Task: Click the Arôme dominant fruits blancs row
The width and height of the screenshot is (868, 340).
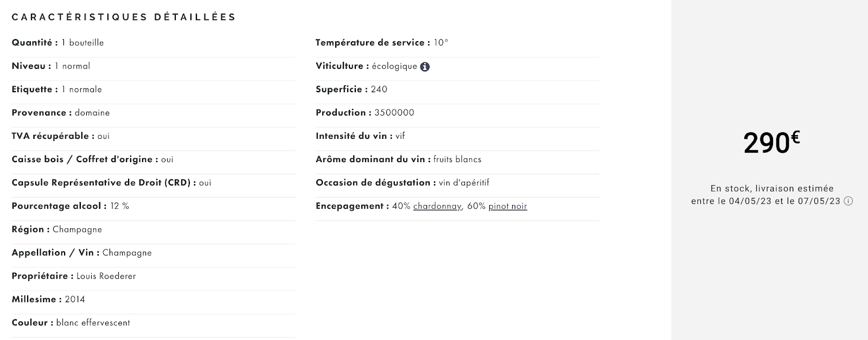Action: 457,159
